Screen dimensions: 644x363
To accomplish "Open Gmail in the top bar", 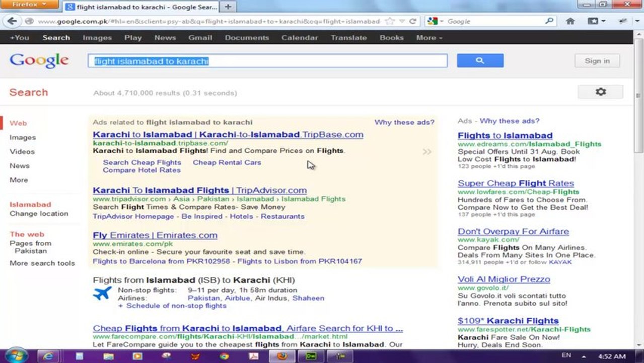I will (200, 38).
